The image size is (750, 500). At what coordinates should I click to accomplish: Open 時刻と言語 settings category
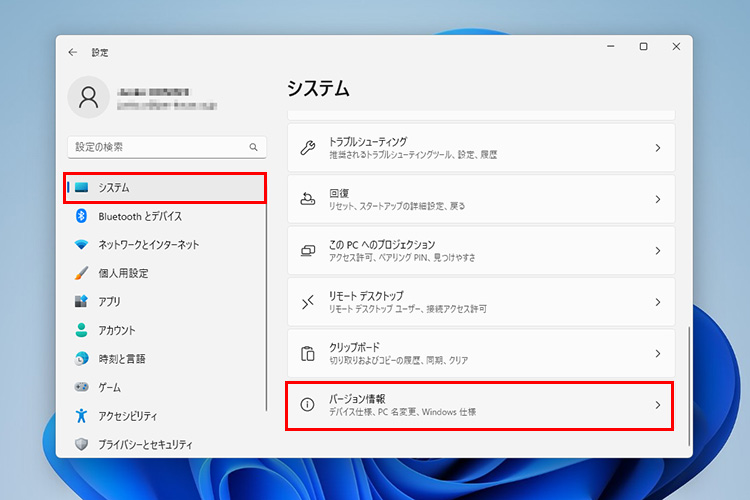[x=121, y=358]
